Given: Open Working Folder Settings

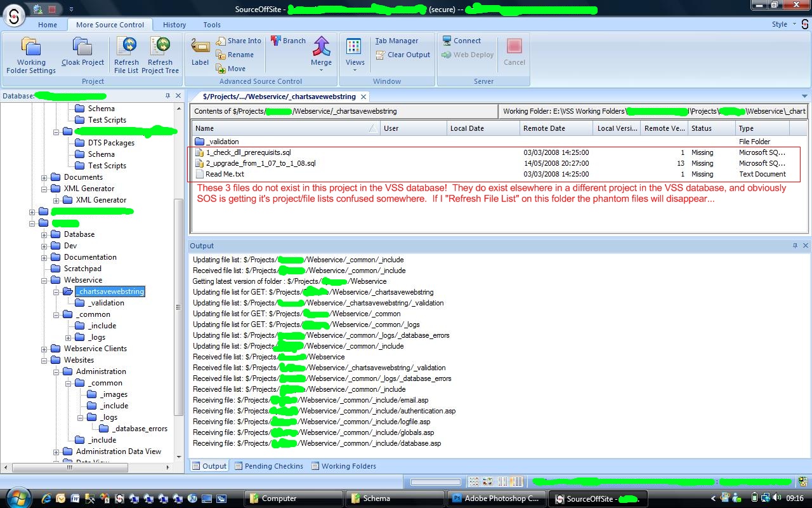Looking at the screenshot, I should 31,56.
